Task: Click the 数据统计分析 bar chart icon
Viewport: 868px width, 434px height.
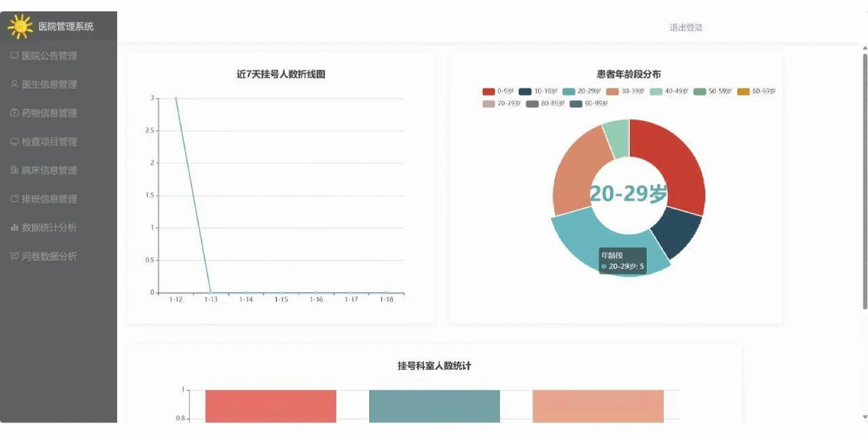Action: (14, 227)
